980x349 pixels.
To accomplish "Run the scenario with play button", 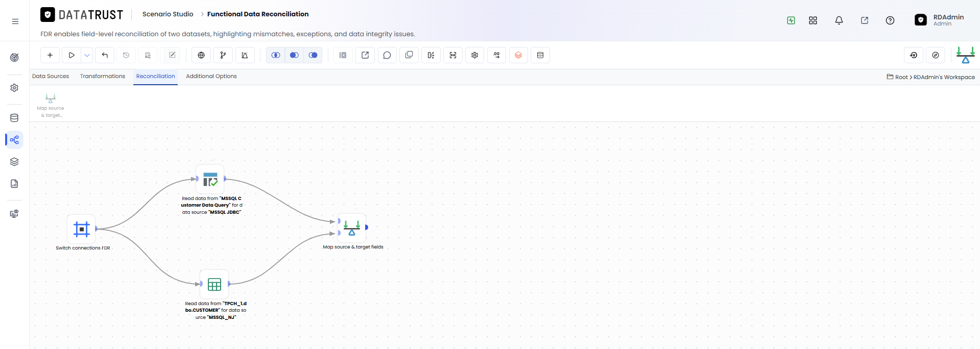I will tap(71, 55).
